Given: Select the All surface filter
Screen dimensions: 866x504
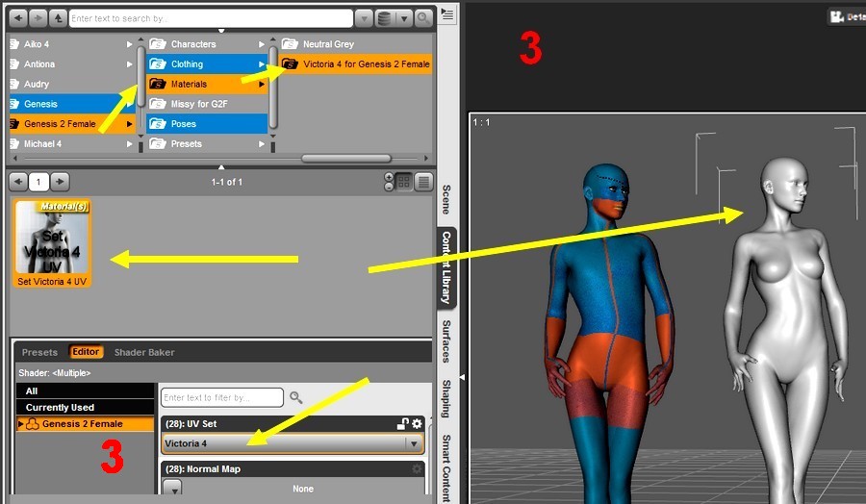Looking at the screenshot, I should click(x=85, y=391).
